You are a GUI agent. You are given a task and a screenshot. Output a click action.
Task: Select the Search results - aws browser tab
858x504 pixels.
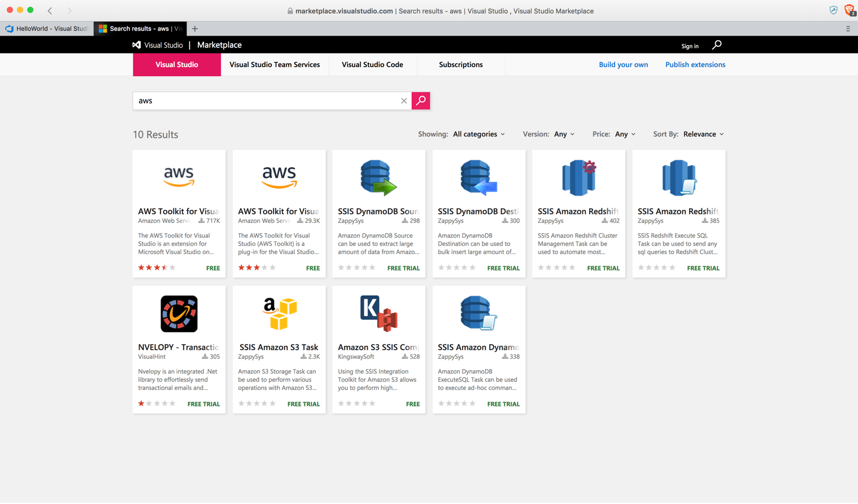(140, 29)
